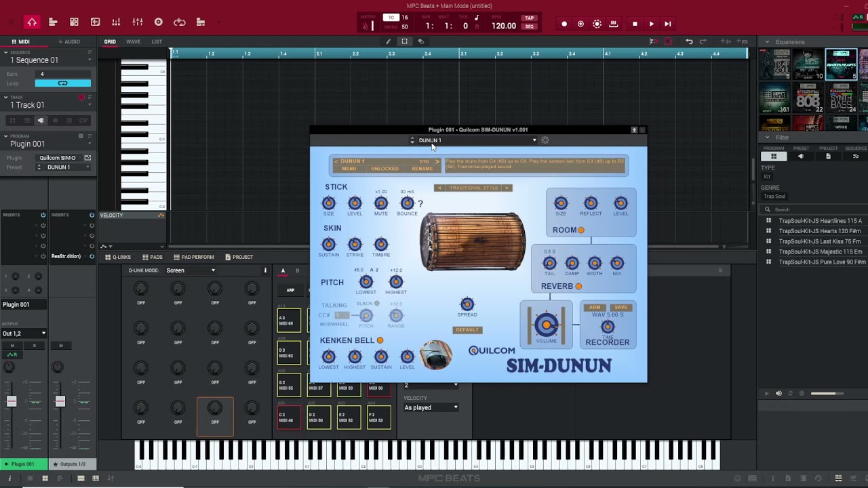This screenshot has height=488, width=868.
Task: Toggle the UNLOCKED preset lock button
Action: (384, 169)
